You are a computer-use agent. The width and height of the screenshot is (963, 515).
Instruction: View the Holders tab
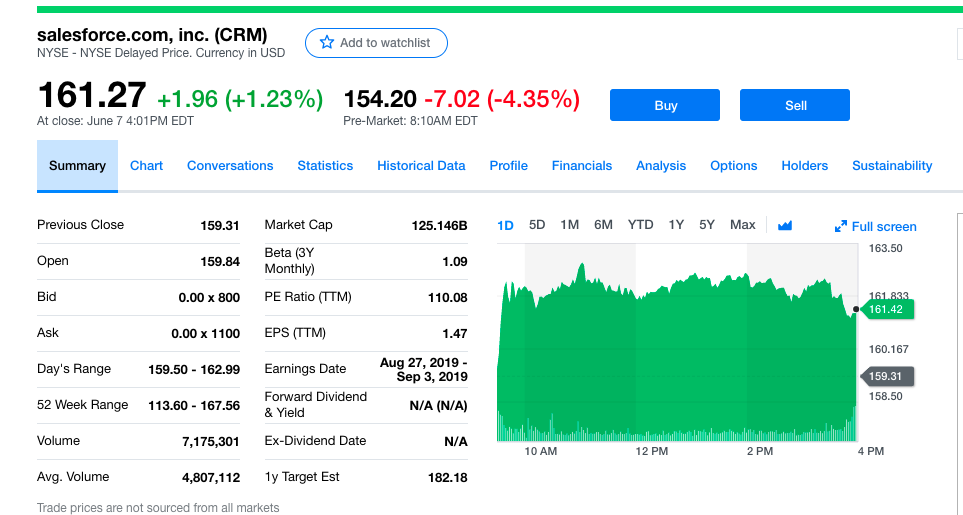(805, 166)
